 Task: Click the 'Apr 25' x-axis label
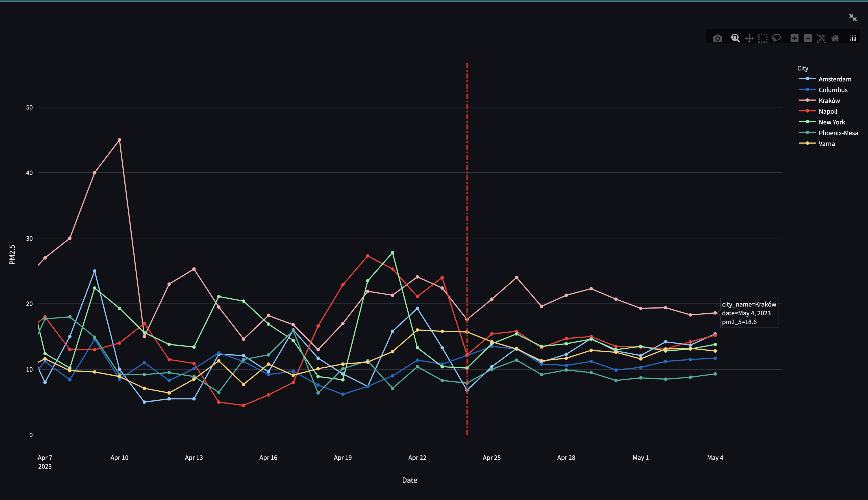point(492,458)
